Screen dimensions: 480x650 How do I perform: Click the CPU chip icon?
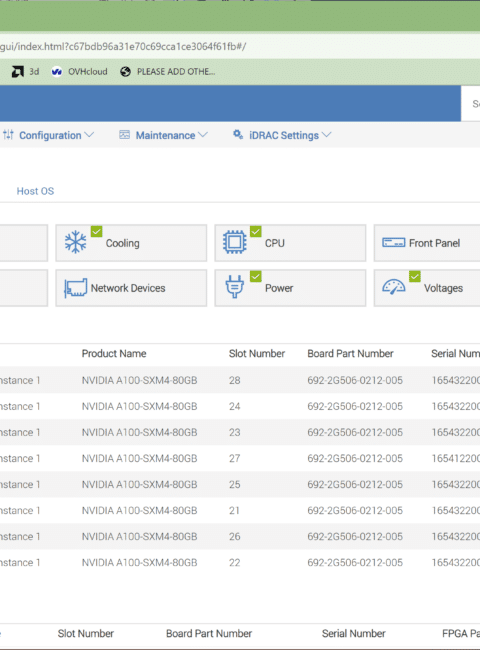[x=235, y=242]
